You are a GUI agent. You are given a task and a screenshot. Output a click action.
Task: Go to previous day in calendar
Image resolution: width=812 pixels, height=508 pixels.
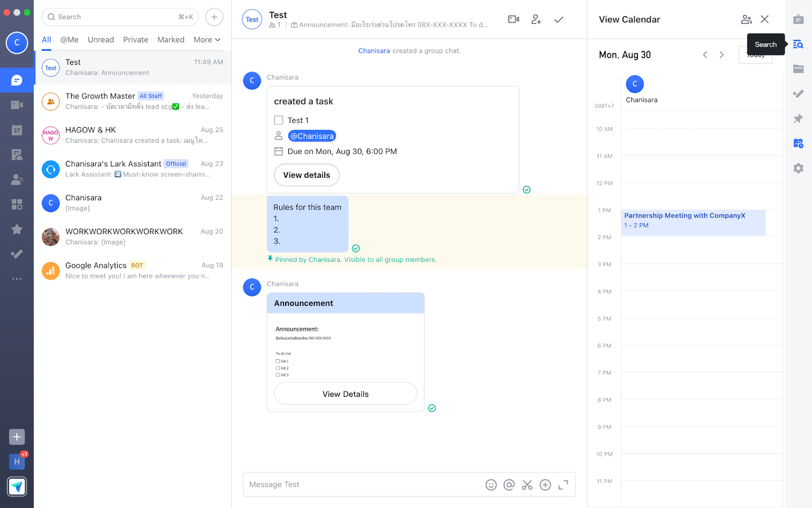pyautogui.click(x=705, y=55)
